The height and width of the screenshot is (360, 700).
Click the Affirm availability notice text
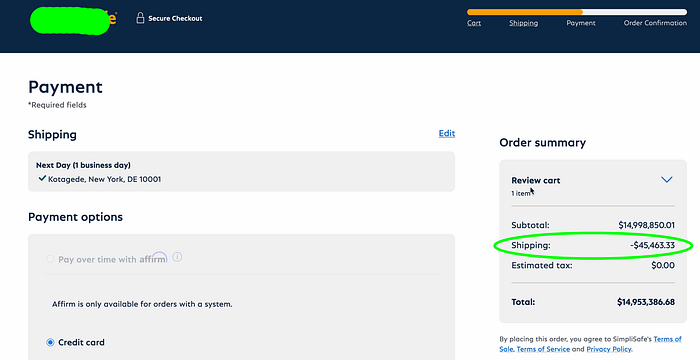[x=142, y=304]
